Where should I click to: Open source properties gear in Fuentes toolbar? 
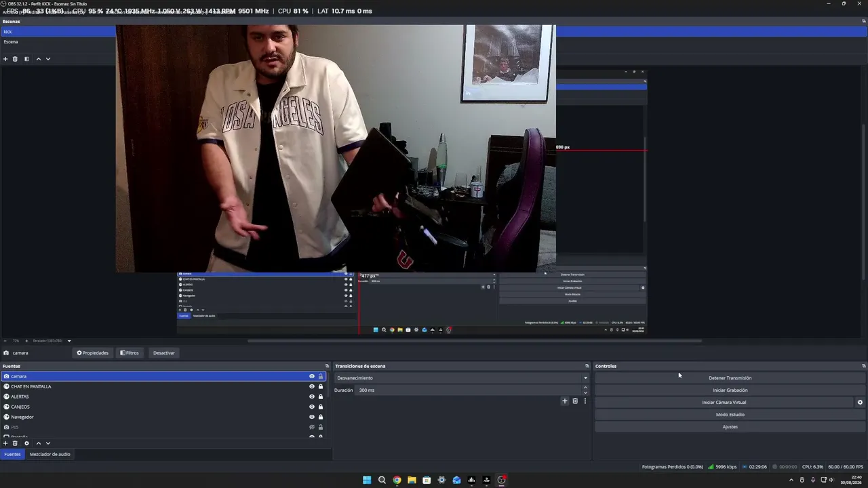tap(26, 443)
